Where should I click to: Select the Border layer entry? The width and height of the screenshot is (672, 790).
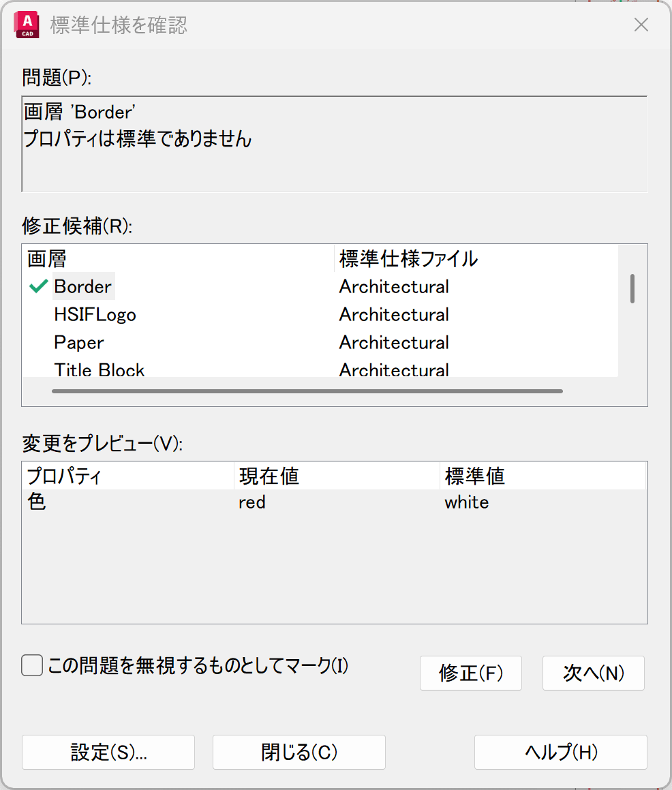pyautogui.click(x=83, y=287)
